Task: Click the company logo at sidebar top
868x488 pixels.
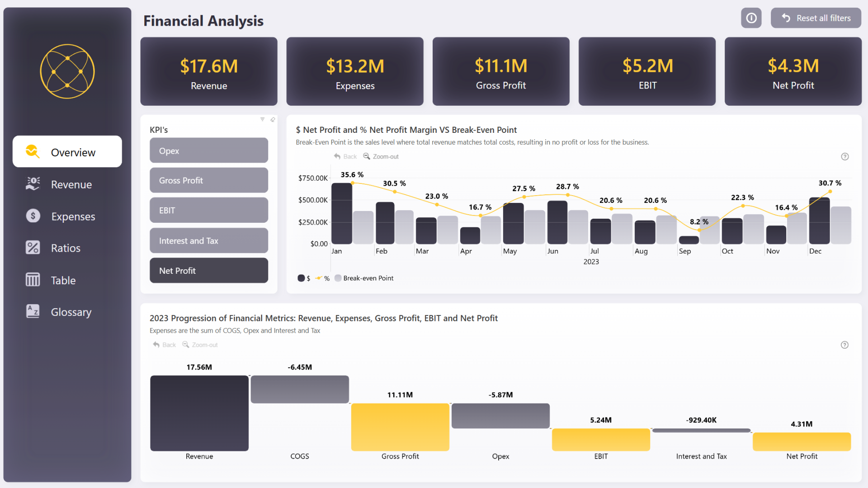Action: coord(67,71)
